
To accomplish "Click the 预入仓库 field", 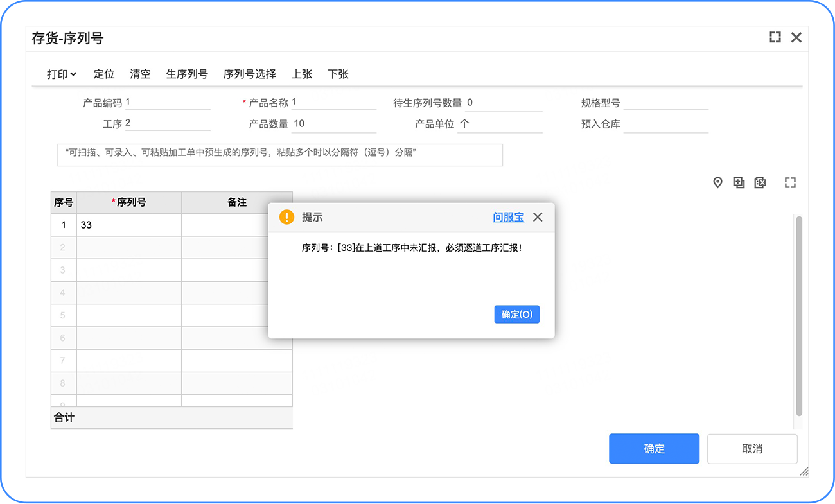I will (x=665, y=124).
